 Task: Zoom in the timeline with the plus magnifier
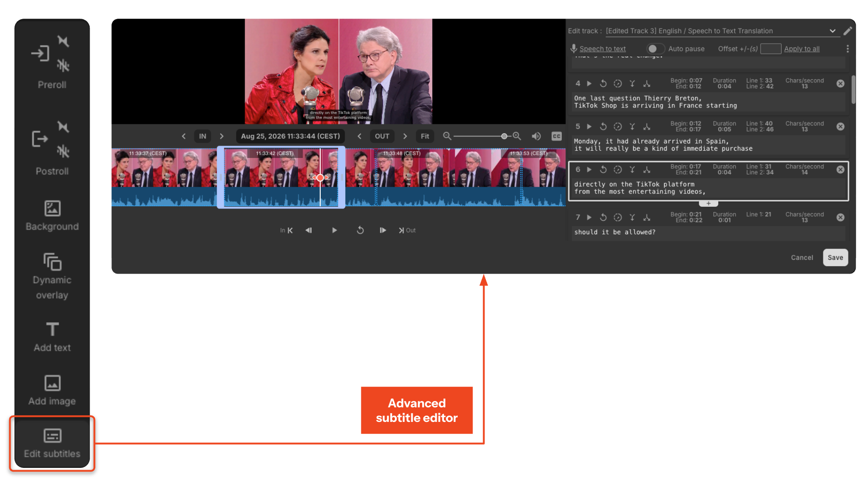point(516,136)
